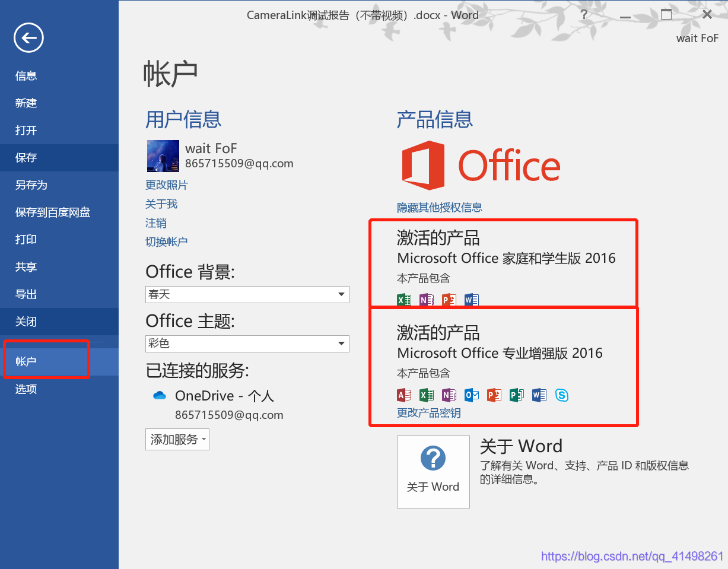Click the 产品信息 heading

(435, 119)
